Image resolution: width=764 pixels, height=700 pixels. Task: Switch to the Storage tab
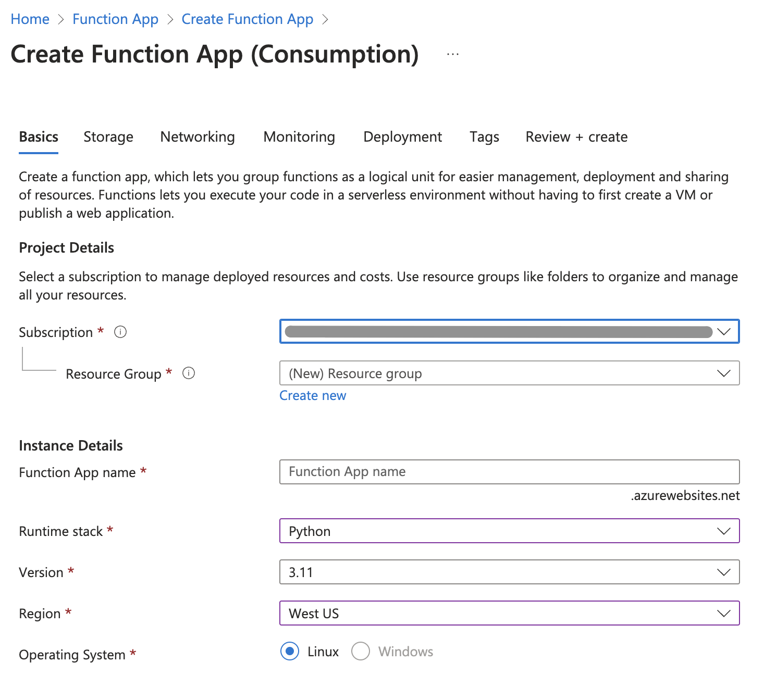(x=108, y=136)
